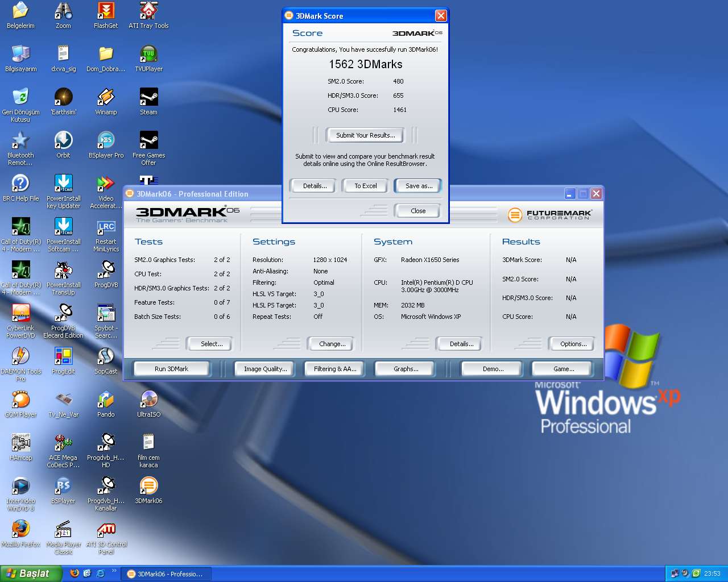
Task: Launch Mozilla Firefox desktop icon
Action: pyautogui.click(x=20, y=534)
